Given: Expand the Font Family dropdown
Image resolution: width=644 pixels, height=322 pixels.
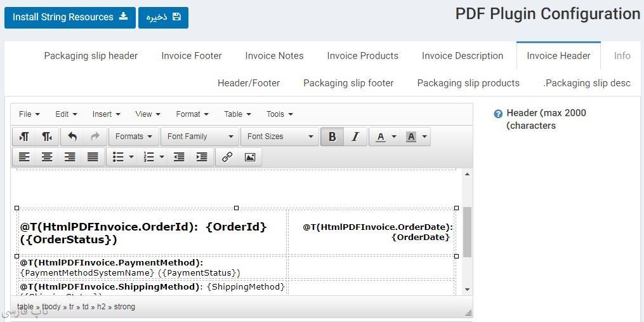Looking at the screenshot, I should [x=199, y=137].
